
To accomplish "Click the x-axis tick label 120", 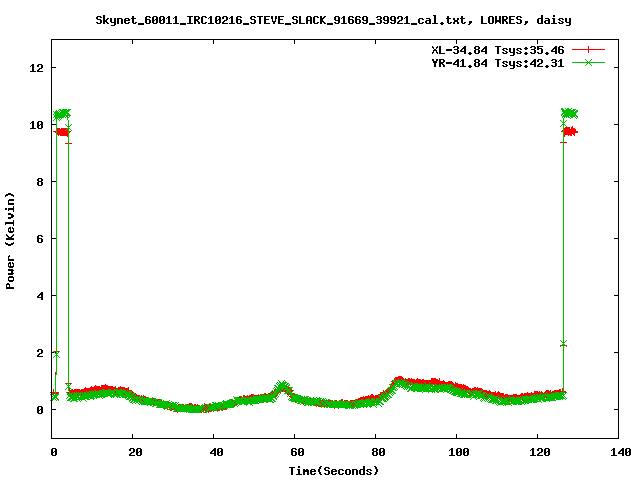I will pos(540,452).
